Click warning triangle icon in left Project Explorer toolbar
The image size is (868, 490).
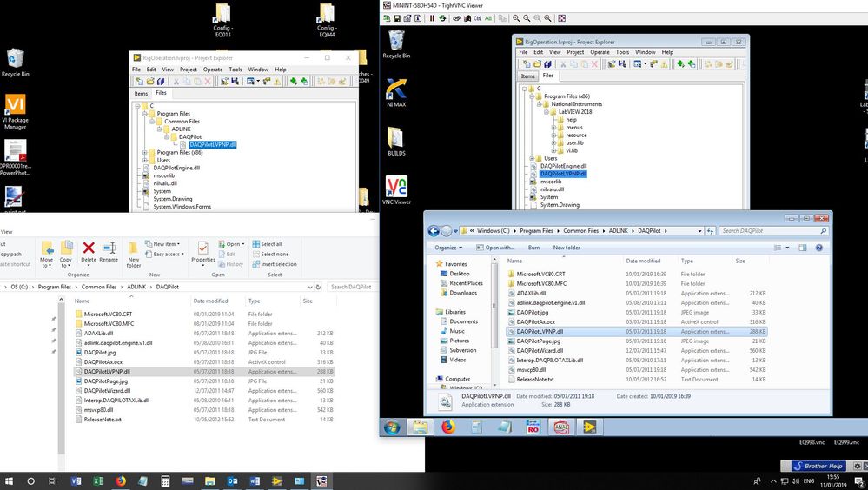(277, 82)
